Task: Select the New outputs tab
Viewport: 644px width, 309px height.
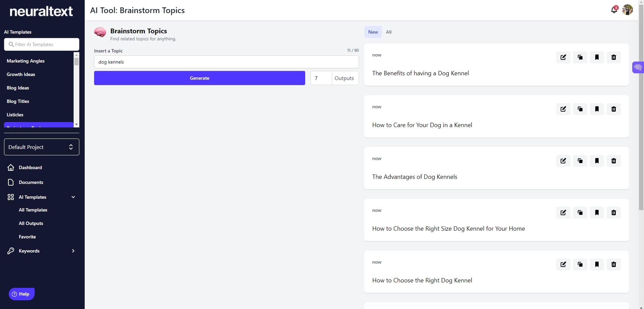Action: (373, 32)
